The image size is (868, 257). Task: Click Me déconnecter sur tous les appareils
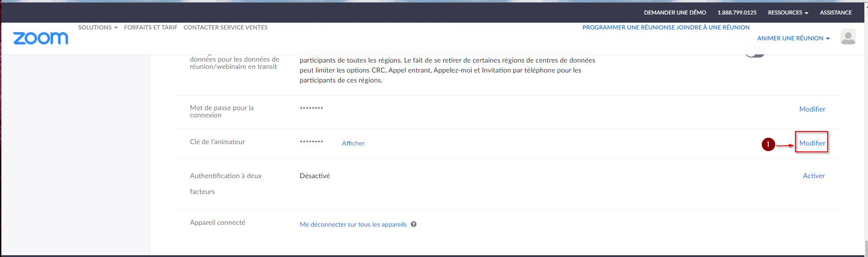(x=353, y=224)
